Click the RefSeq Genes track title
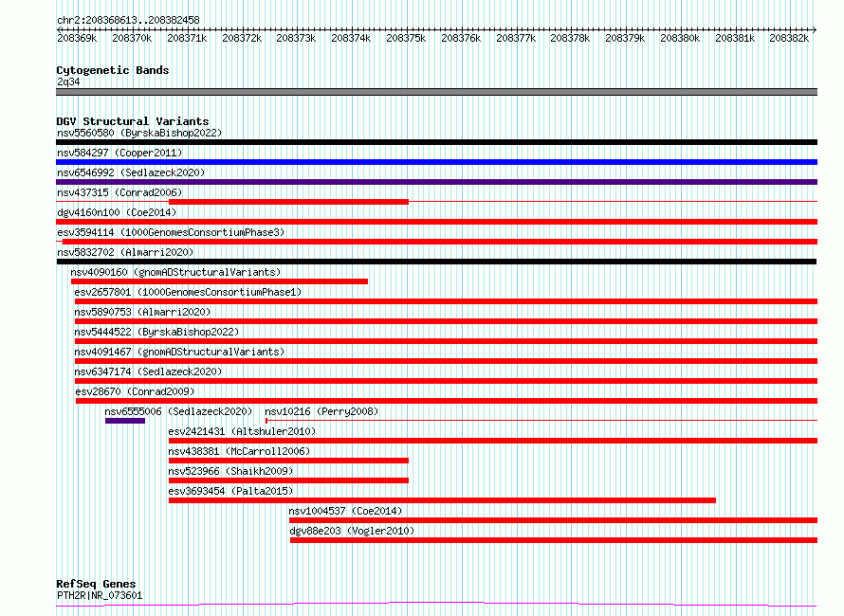Viewport: 844px width, 616px height. click(x=96, y=585)
